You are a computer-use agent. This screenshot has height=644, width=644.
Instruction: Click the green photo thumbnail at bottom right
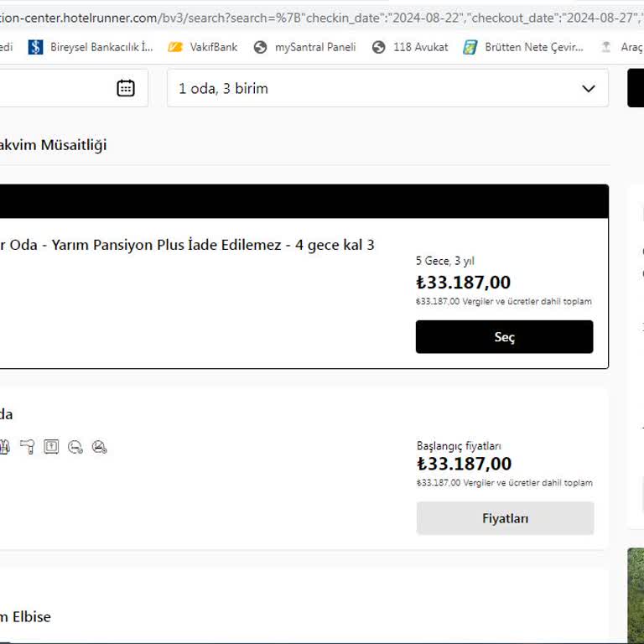(636, 595)
